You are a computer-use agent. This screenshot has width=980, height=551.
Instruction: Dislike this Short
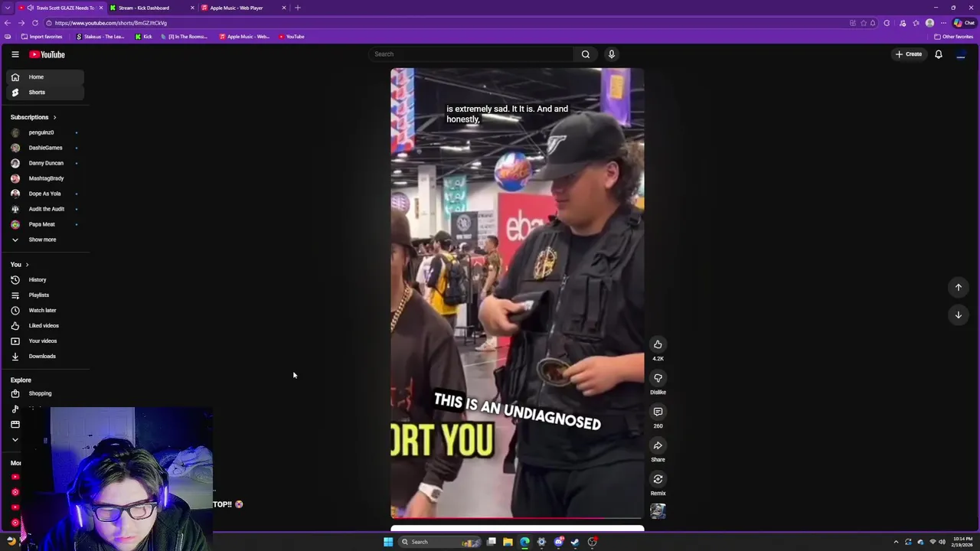pyautogui.click(x=658, y=378)
